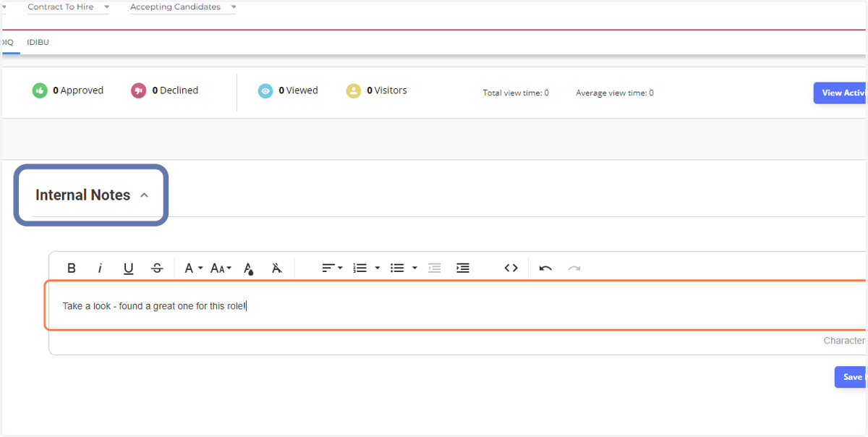Insert an unordered bullet list

[x=397, y=268]
